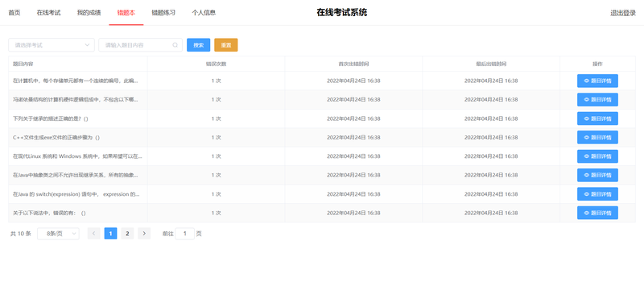Image resolution: width=644 pixels, height=299 pixels.
Task: Click the orange 重置 button
Action: (x=226, y=45)
